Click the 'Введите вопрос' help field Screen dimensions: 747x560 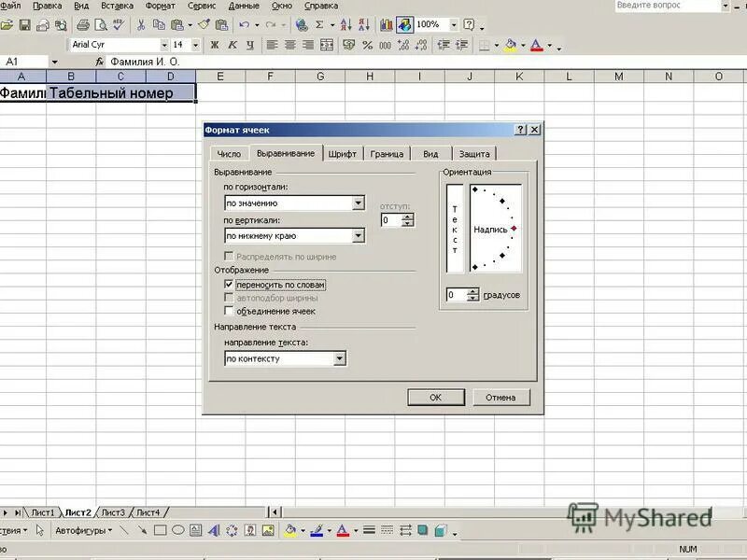[x=668, y=6]
